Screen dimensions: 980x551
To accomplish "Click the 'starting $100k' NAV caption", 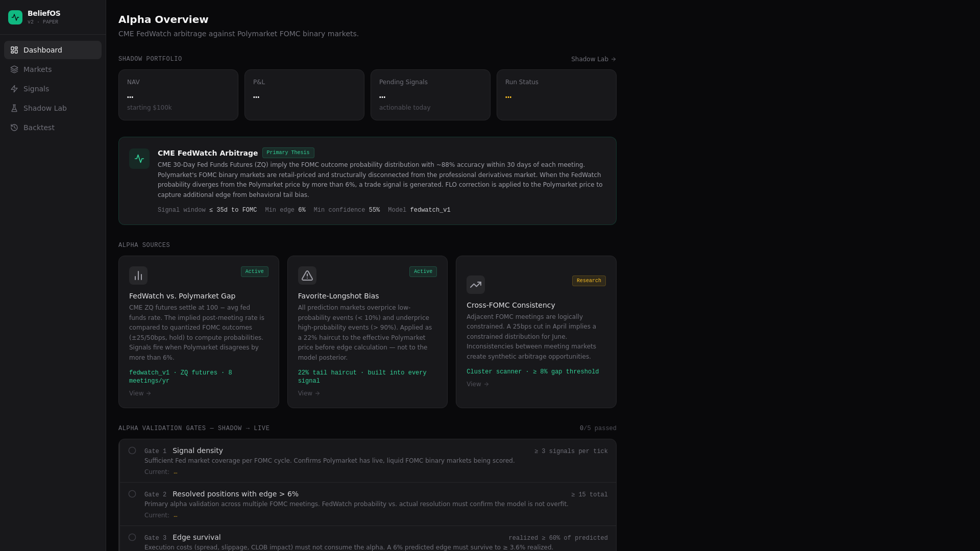I will [x=149, y=108].
